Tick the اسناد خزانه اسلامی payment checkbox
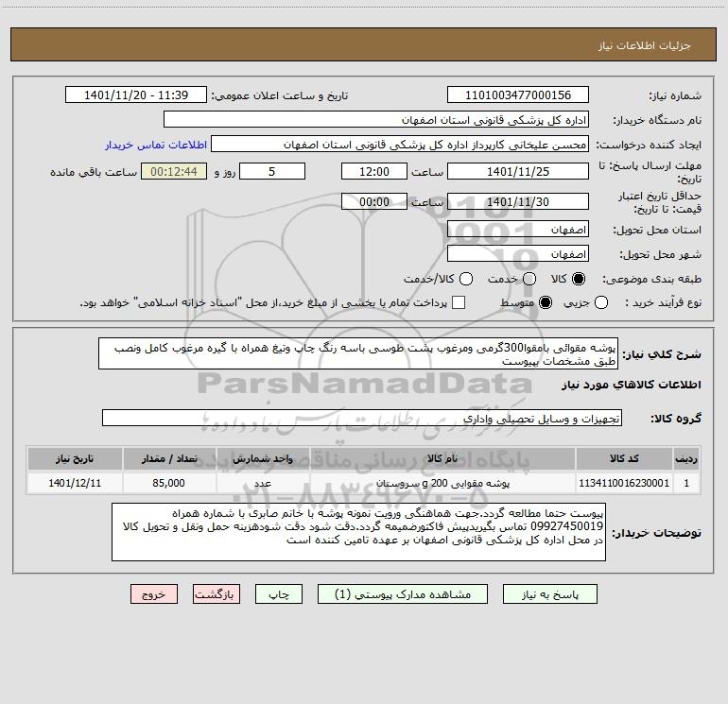 pyautogui.click(x=459, y=302)
